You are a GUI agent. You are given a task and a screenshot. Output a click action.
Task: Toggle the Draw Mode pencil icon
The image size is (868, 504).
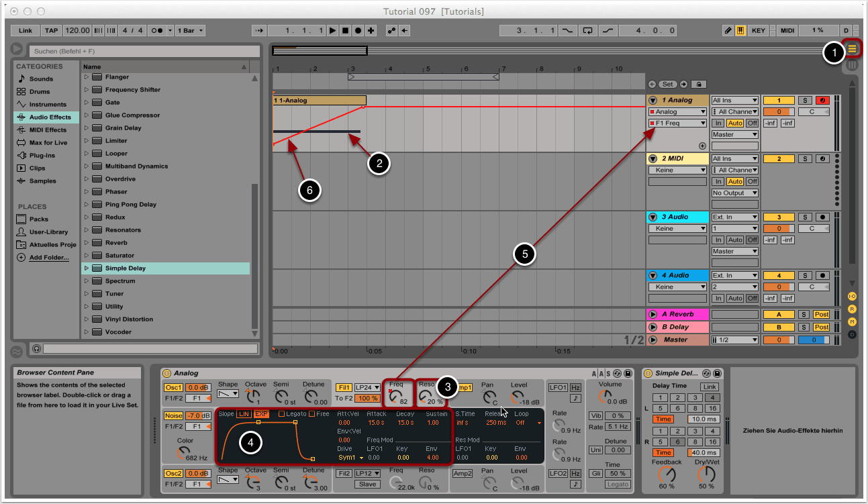pyautogui.click(x=728, y=31)
